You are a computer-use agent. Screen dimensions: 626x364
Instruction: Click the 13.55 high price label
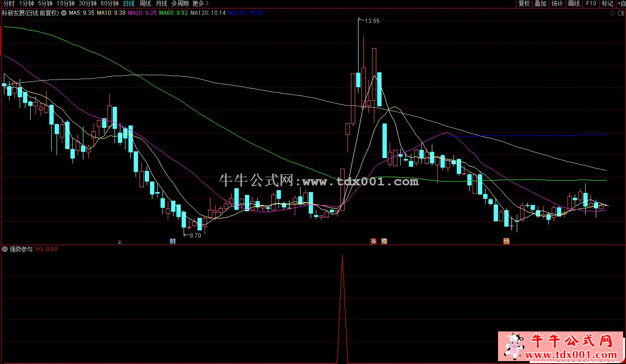point(372,21)
